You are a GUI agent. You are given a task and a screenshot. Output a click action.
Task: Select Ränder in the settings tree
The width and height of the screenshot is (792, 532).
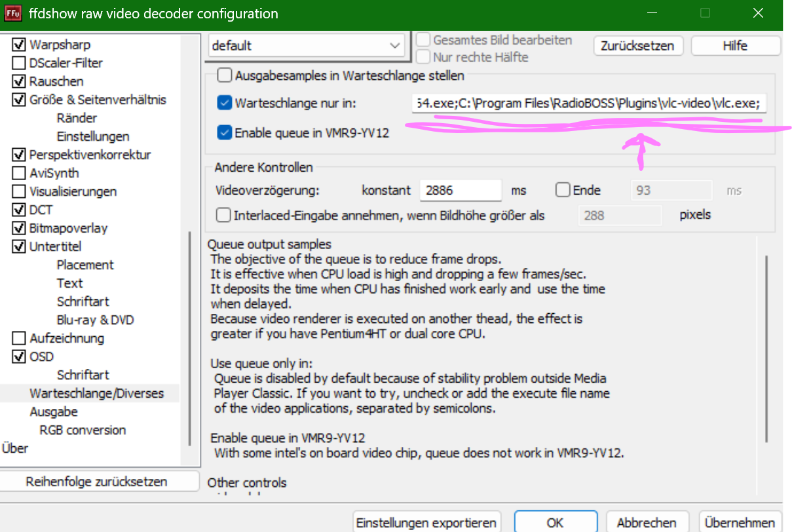77,119
